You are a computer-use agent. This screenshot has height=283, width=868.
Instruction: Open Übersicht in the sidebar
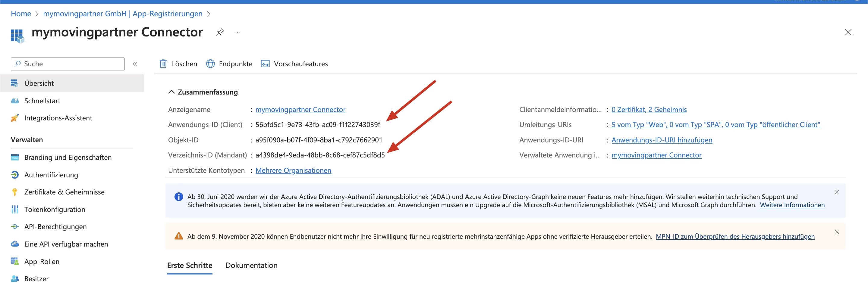point(72,83)
